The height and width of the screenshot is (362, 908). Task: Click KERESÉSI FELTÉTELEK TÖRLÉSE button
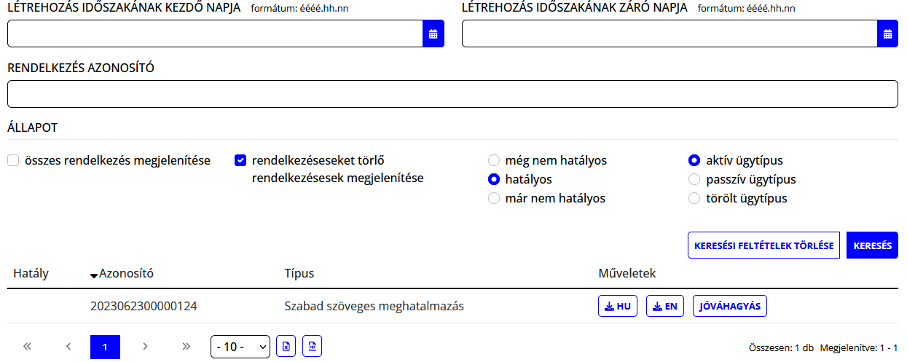[x=764, y=246]
